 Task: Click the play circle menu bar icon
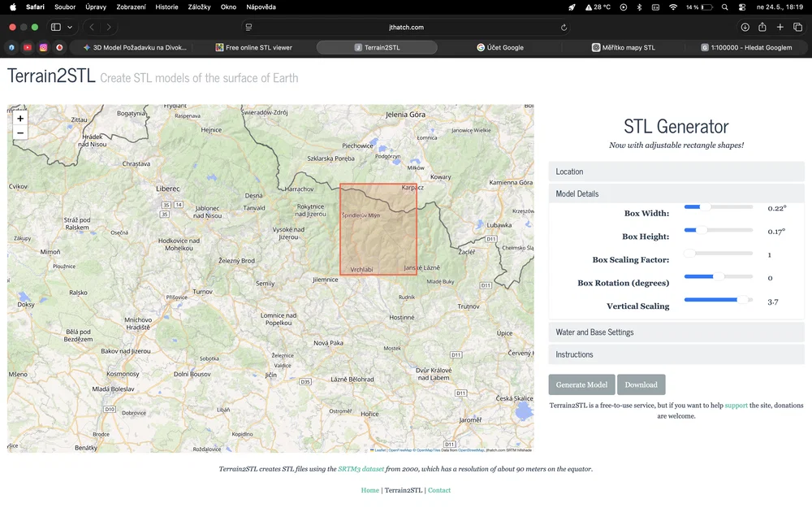[x=624, y=7]
